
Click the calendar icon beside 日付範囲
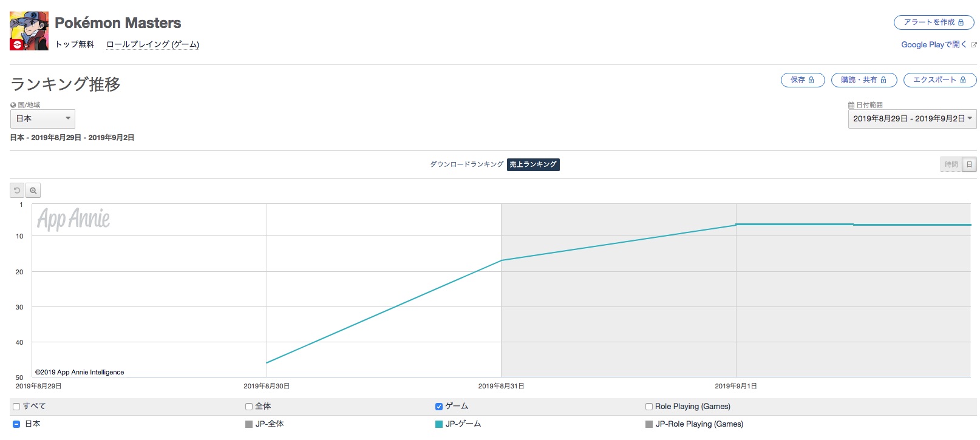coord(851,105)
